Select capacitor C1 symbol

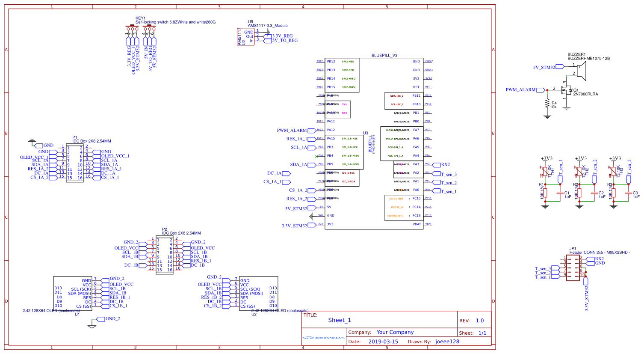point(560,193)
